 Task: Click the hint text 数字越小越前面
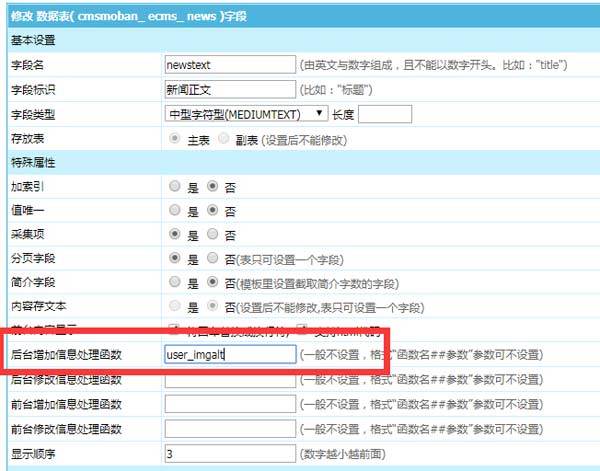point(342,454)
